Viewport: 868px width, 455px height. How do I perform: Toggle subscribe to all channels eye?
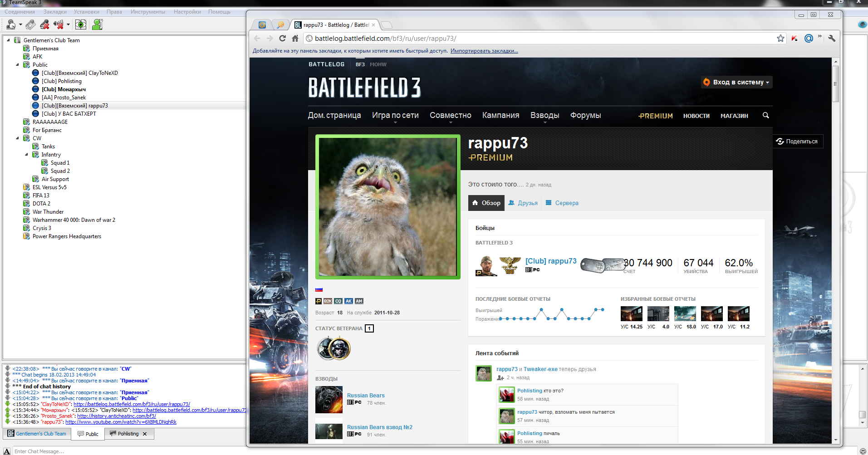(81, 24)
